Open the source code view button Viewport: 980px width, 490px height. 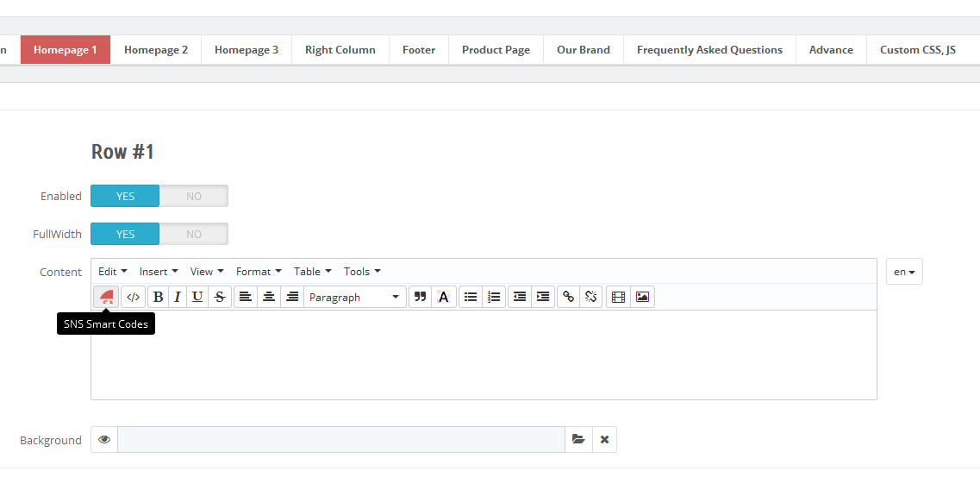[x=133, y=297]
